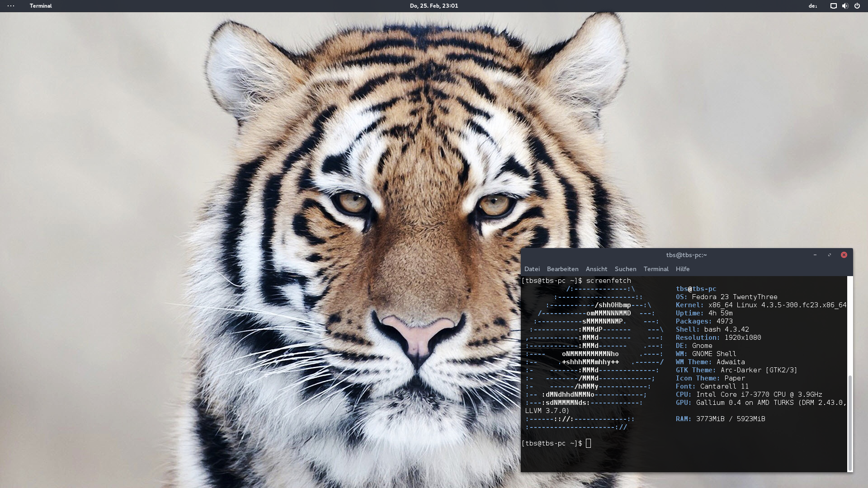Open the clock showing Do, 25. Feb, 23:01

(x=434, y=6)
